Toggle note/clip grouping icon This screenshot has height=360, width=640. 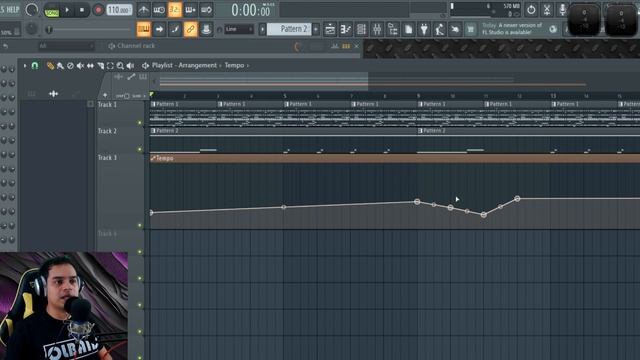click(x=175, y=29)
